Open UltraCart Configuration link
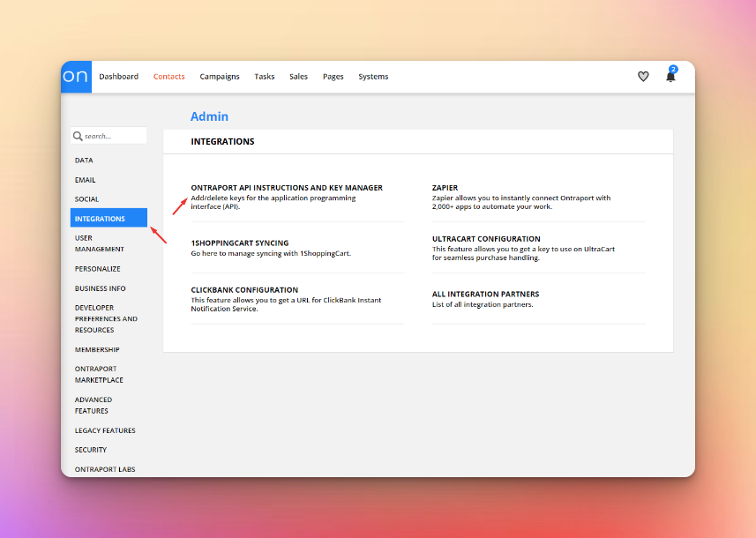This screenshot has height=538, width=756. [486, 239]
